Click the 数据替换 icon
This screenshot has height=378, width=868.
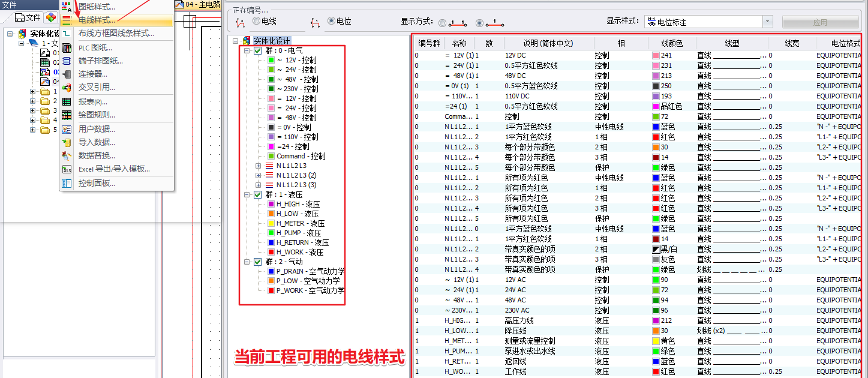67,155
